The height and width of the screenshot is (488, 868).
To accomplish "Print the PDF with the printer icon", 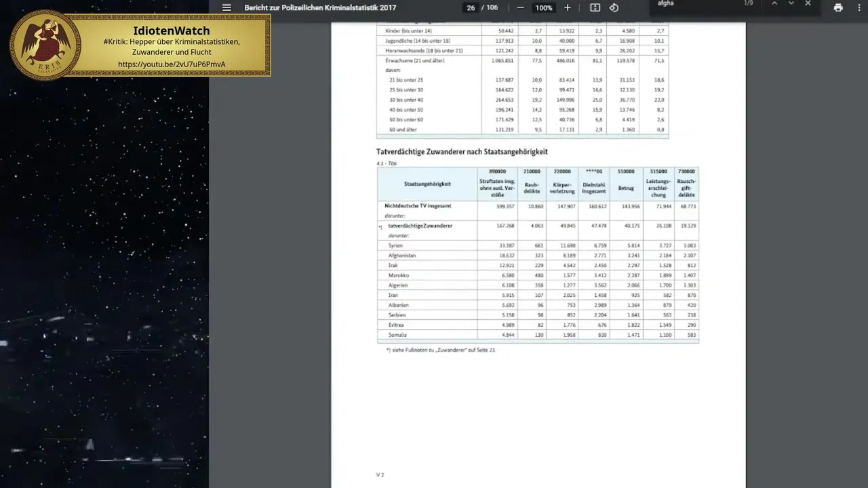I will 838,7.
